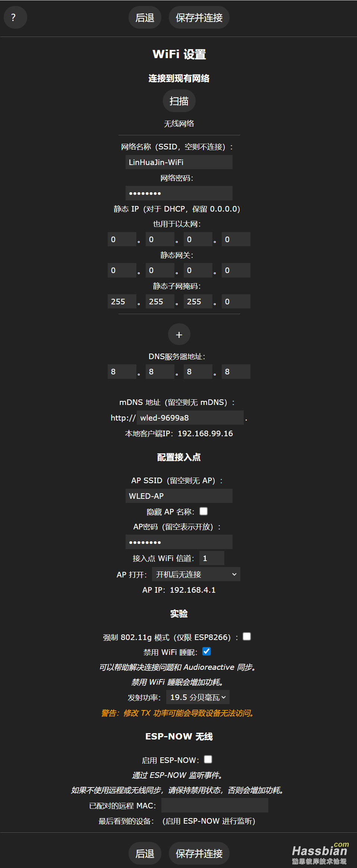Viewport: 357px width, 868px height.
Task: Click the 扫描 networks button
Action: point(179,101)
